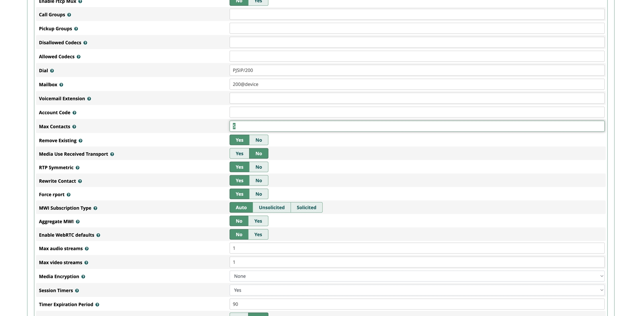This screenshot has width=644, height=316.
Task: Open help tooltip for Disallowed Codecs
Action: click(85, 43)
